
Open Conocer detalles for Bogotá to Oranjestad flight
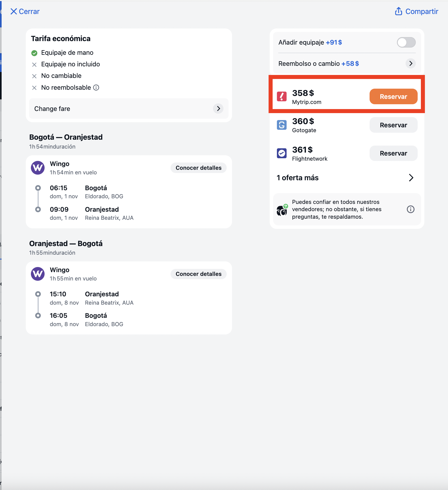tap(198, 168)
